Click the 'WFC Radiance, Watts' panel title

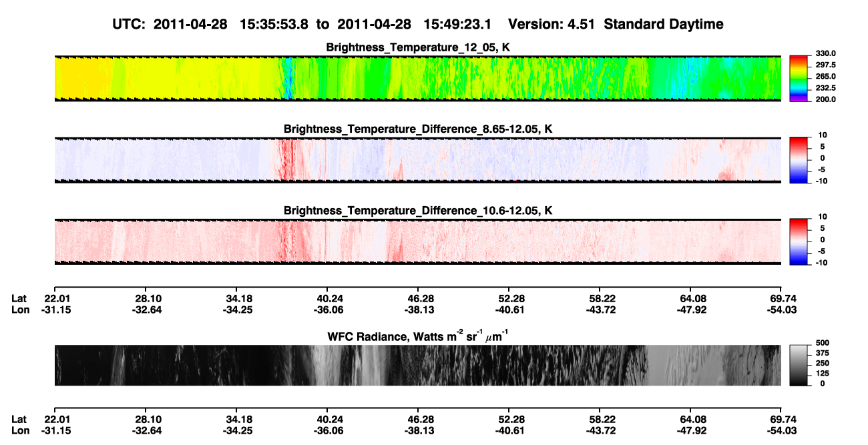tap(418, 336)
